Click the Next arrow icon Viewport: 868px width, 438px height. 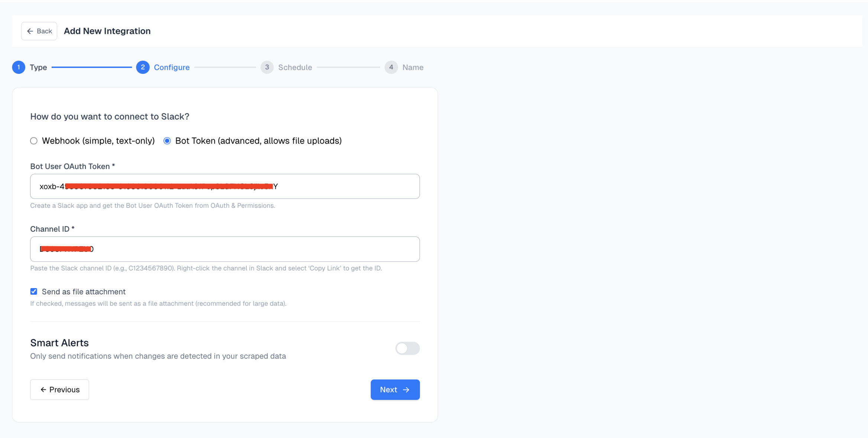point(406,389)
